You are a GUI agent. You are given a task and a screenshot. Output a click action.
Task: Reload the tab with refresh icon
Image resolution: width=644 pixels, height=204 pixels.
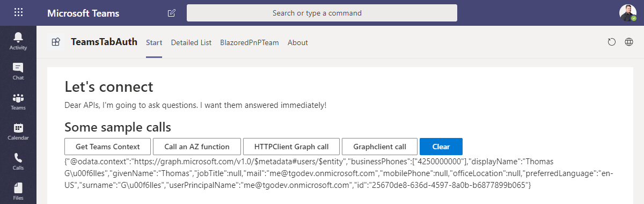(x=611, y=42)
